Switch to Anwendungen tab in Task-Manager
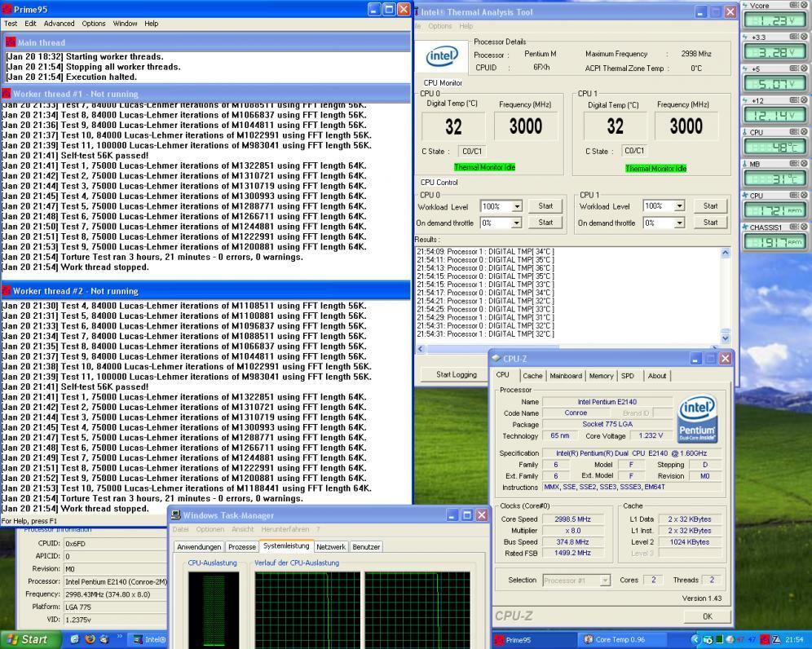 (199, 546)
